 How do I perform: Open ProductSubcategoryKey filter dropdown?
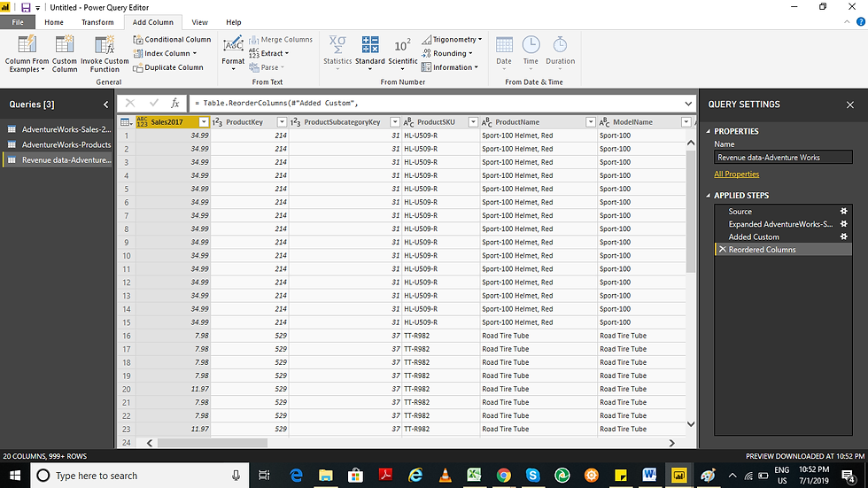(x=395, y=121)
